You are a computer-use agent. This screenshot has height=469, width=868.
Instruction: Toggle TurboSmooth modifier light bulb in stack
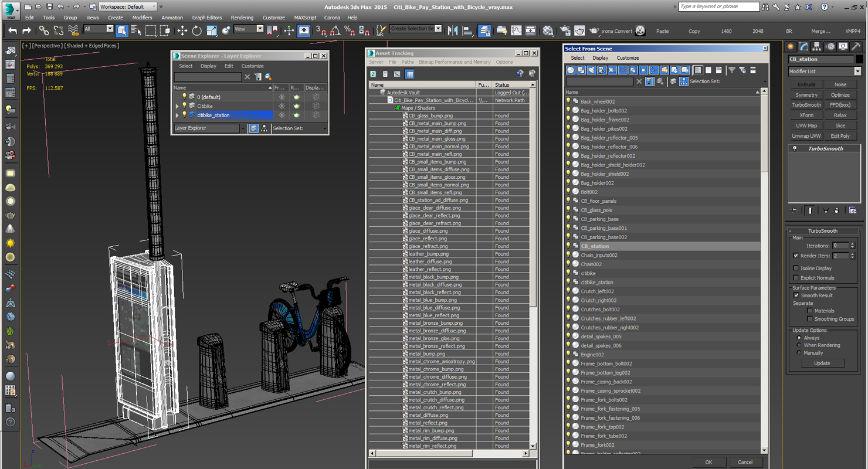795,148
